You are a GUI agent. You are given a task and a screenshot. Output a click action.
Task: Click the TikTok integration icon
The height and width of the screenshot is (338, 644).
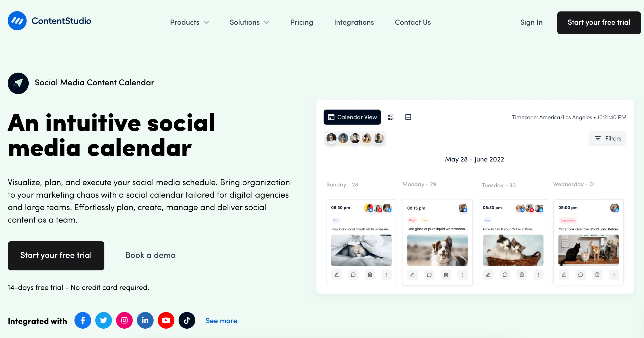(x=187, y=321)
